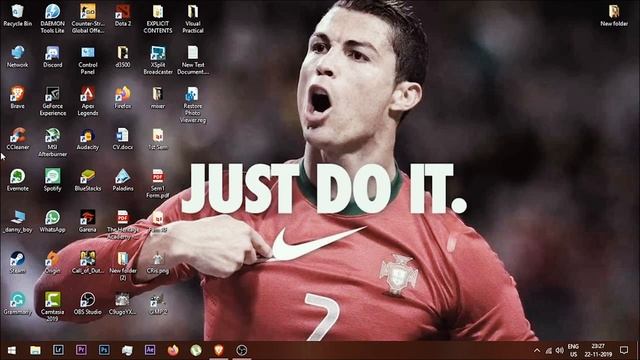
Task: Open the New folder (2) icon
Action: tap(123, 266)
